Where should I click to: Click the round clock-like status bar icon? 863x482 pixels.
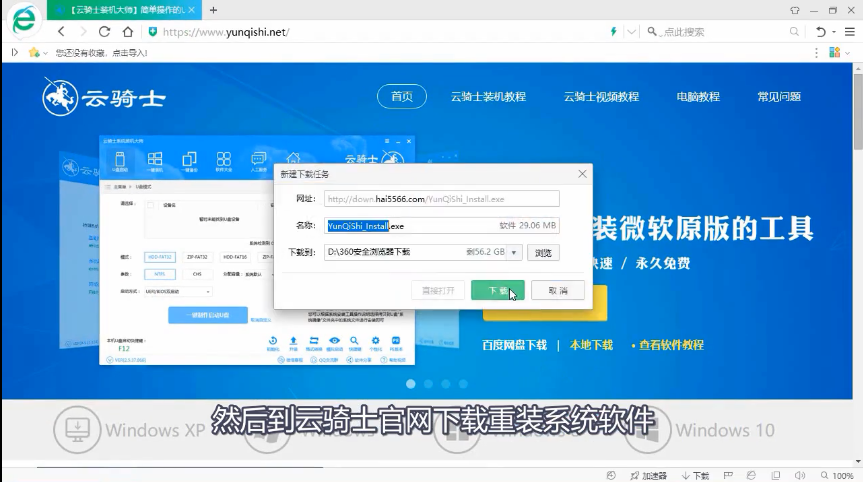click(x=611, y=475)
